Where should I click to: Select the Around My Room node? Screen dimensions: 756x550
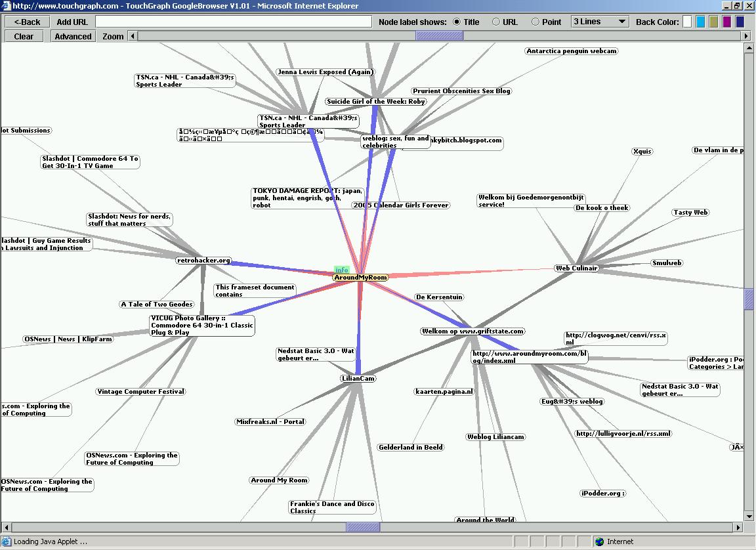pyautogui.click(x=279, y=480)
